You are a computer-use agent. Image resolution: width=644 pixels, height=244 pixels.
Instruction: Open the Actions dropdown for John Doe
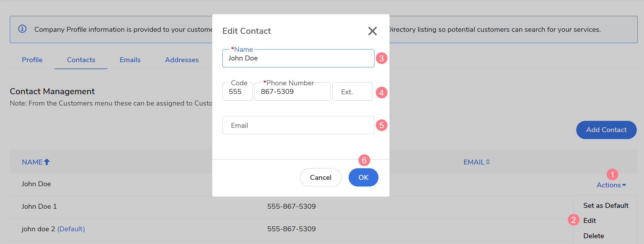[611, 185]
